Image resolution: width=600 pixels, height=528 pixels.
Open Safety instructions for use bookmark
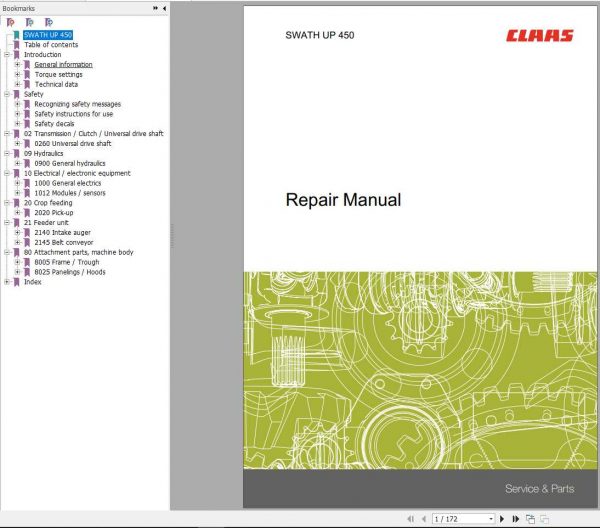(x=73, y=114)
